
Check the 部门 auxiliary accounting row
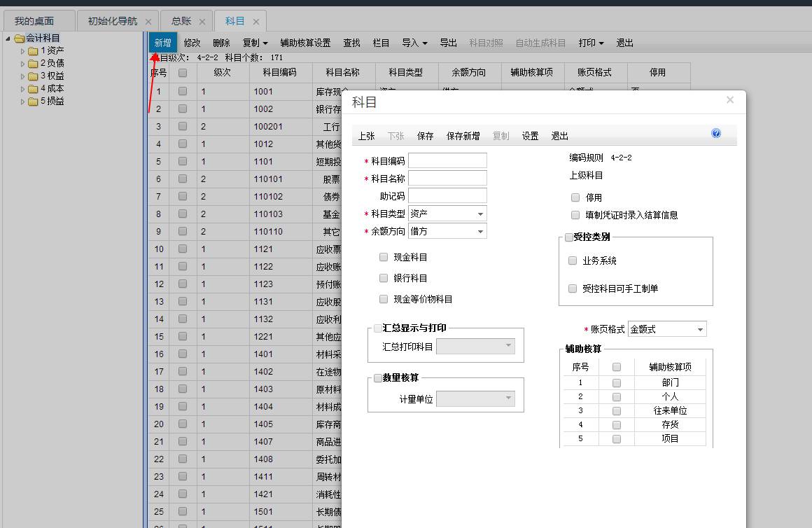tap(617, 382)
